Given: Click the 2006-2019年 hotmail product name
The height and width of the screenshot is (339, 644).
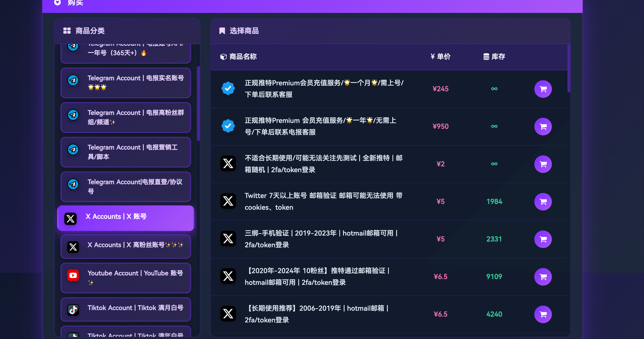Looking at the screenshot, I should [316, 314].
